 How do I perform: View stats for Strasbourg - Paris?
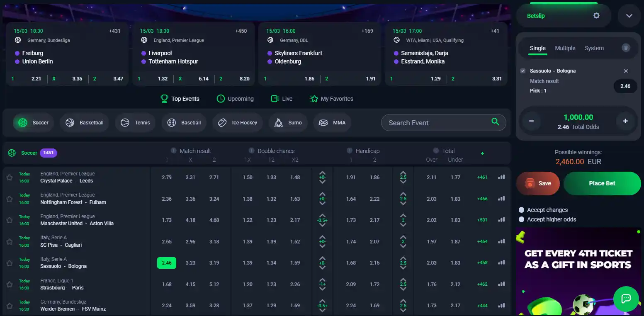pos(501,284)
